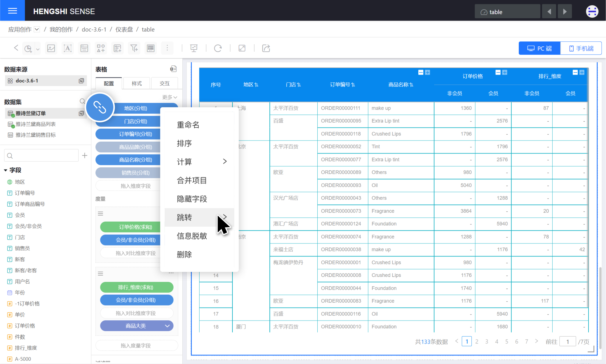Click the back arrow in toolbar
Viewport: 606px width, 364px height.
tap(16, 48)
